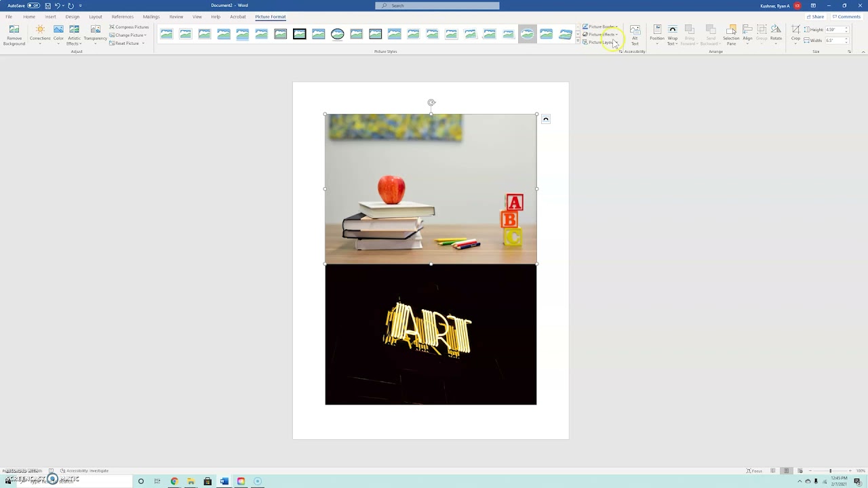Expand the Picture Styles gallery
The image size is (868, 488).
point(577,42)
